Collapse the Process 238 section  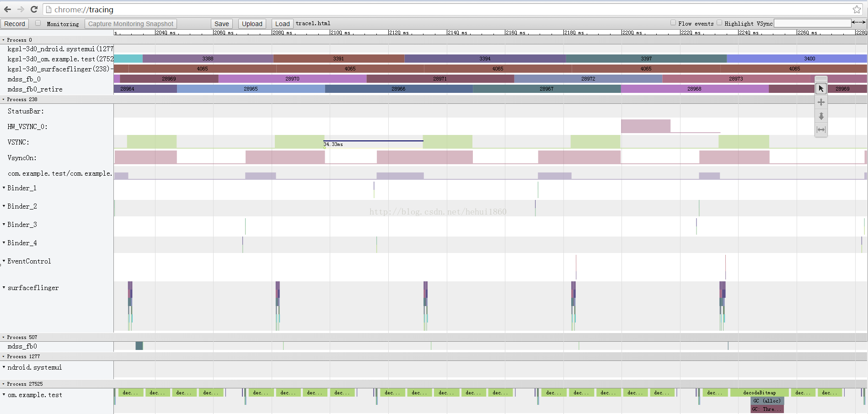[x=3, y=99]
